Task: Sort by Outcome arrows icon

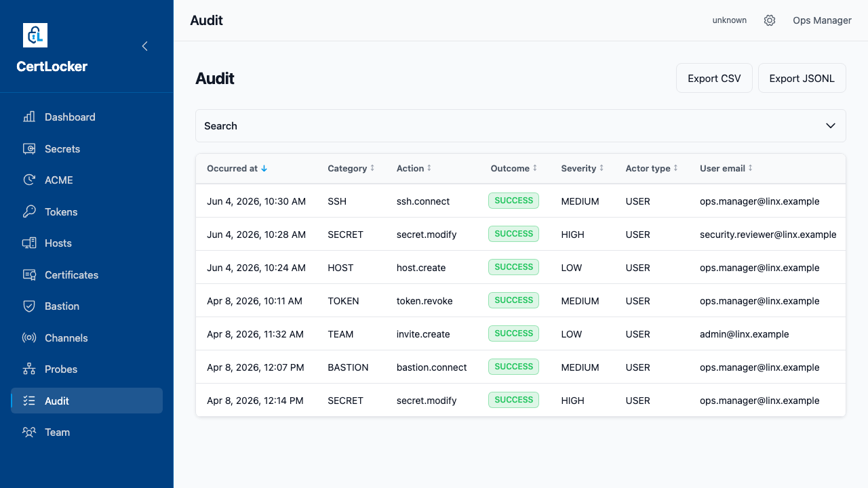Action: 535,168
